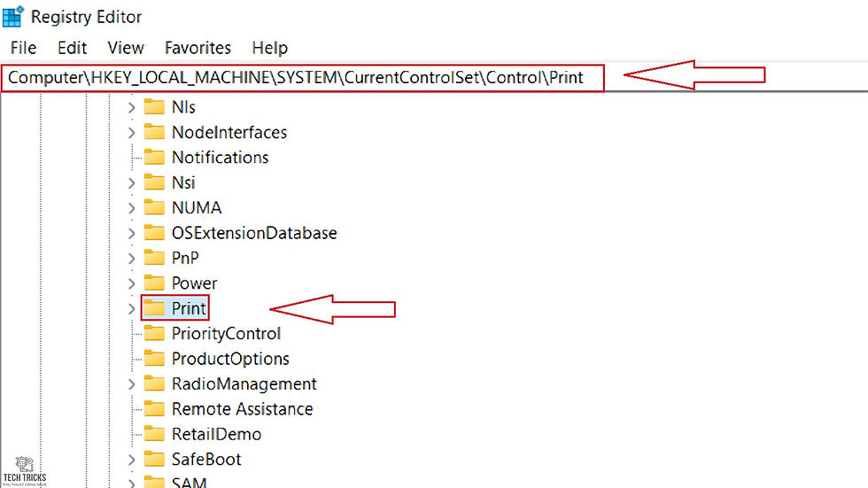Image resolution: width=868 pixels, height=488 pixels.
Task: Click the Remote Assistance folder icon
Action: tap(154, 408)
